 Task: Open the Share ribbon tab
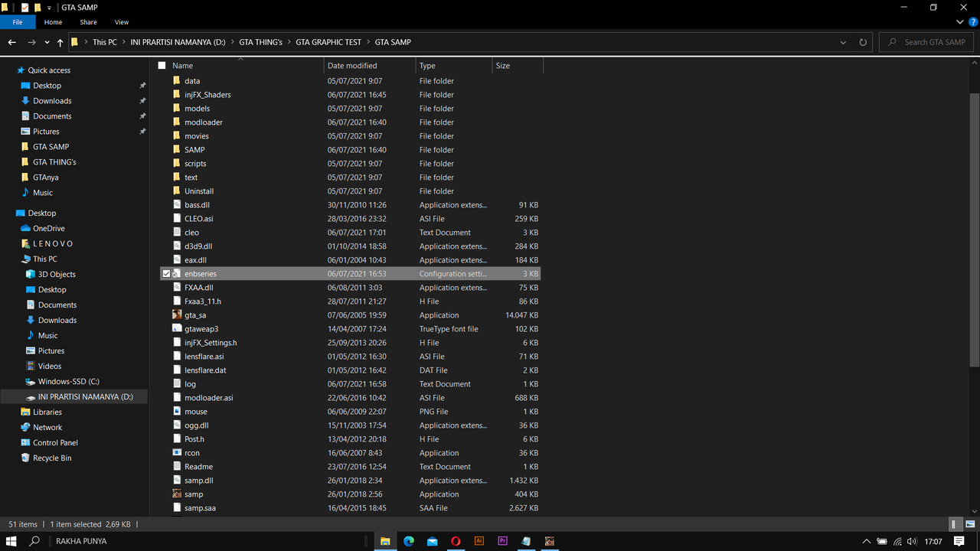tap(88, 22)
